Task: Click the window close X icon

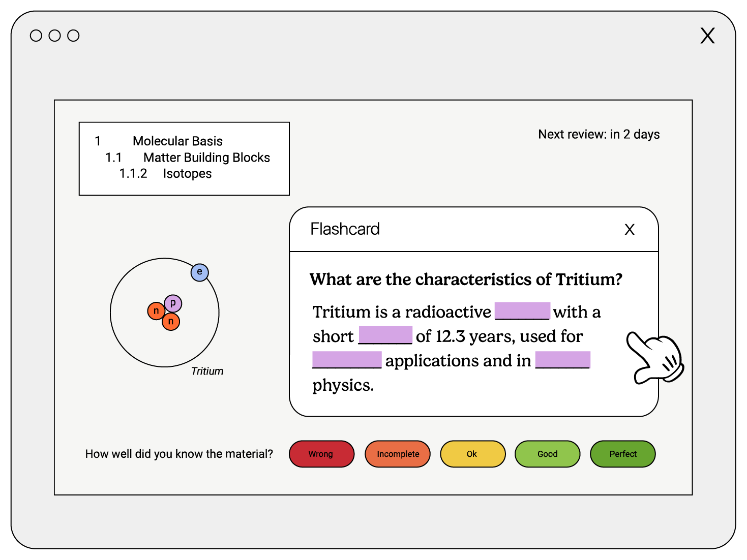Action: tap(707, 36)
